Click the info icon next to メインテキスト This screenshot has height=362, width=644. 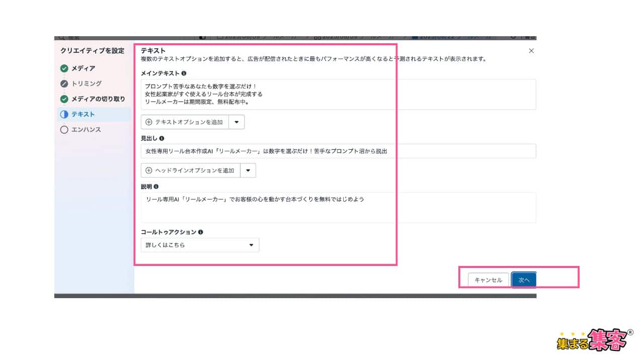(x=184, y=73)
